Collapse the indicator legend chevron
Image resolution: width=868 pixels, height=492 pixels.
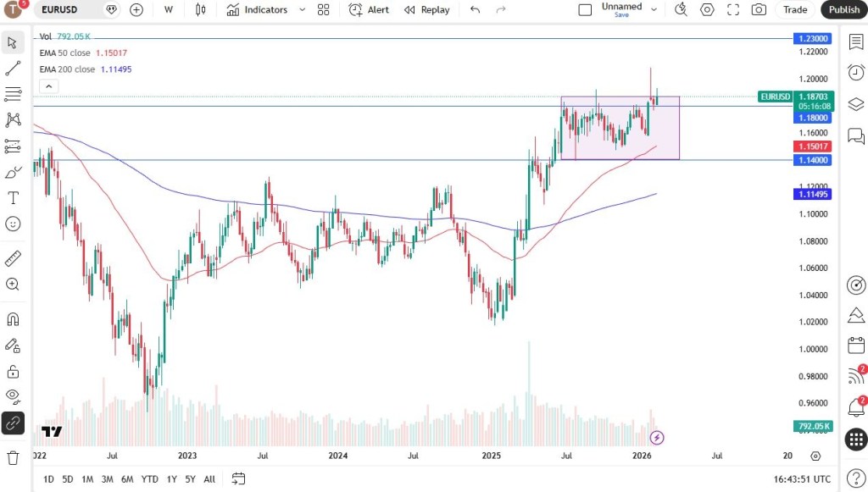(48, 86)
